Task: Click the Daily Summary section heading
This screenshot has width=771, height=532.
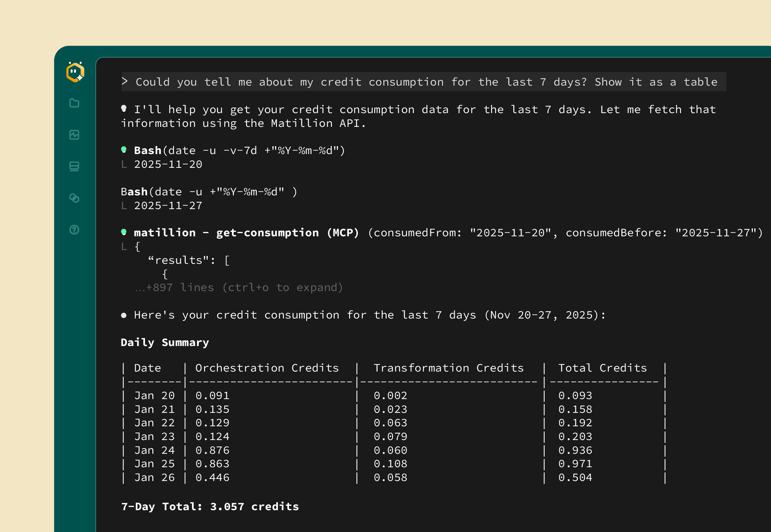Action: coord(165,342)
